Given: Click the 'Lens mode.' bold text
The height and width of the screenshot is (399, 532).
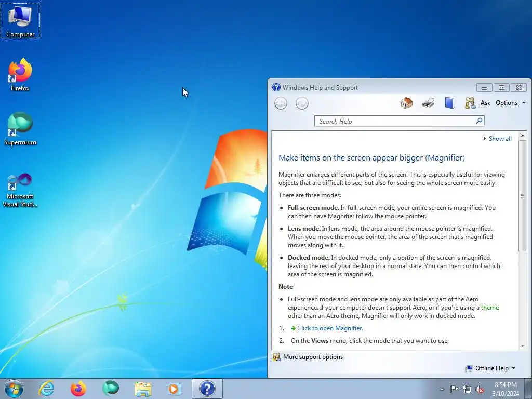Looking at the screenshot, I should 304,229.
